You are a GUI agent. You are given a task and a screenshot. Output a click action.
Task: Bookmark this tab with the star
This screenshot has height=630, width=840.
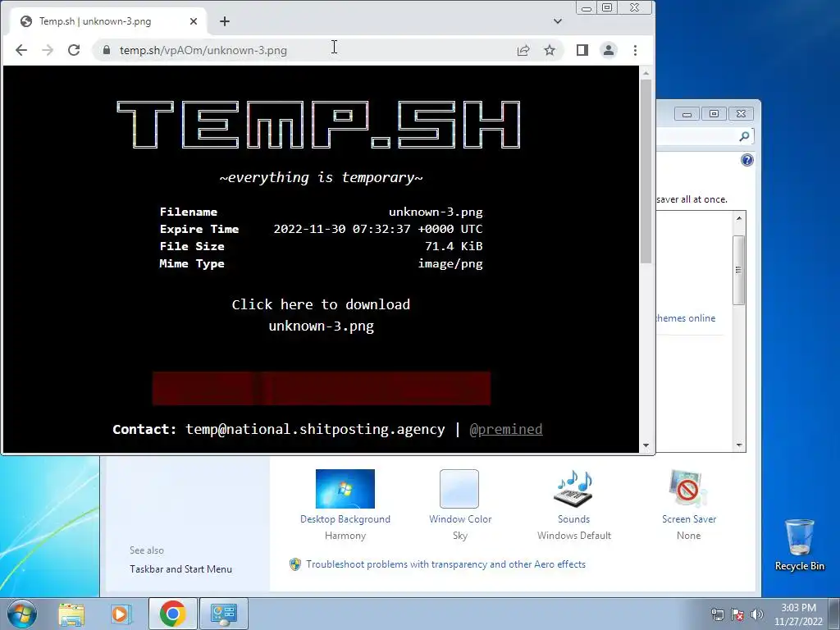[550, 50]
